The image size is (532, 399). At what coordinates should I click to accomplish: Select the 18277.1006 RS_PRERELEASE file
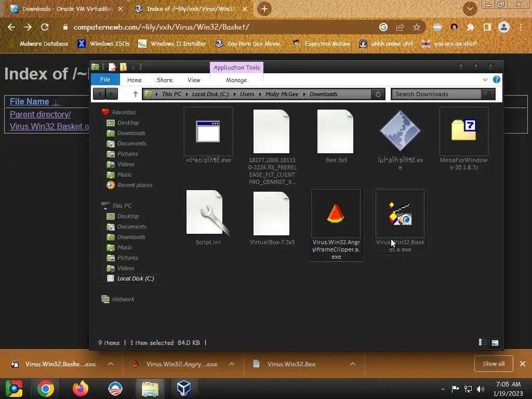tap(272, 147)
